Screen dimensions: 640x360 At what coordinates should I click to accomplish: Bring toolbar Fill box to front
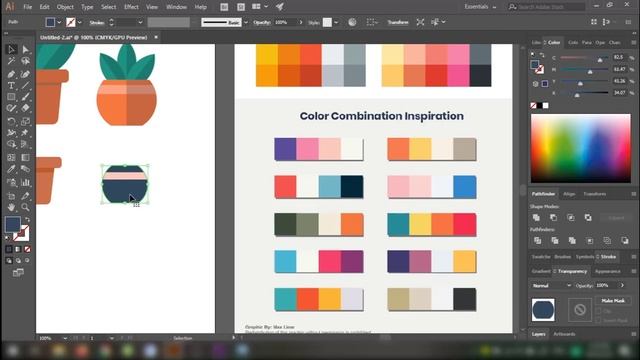click(13, 224)
